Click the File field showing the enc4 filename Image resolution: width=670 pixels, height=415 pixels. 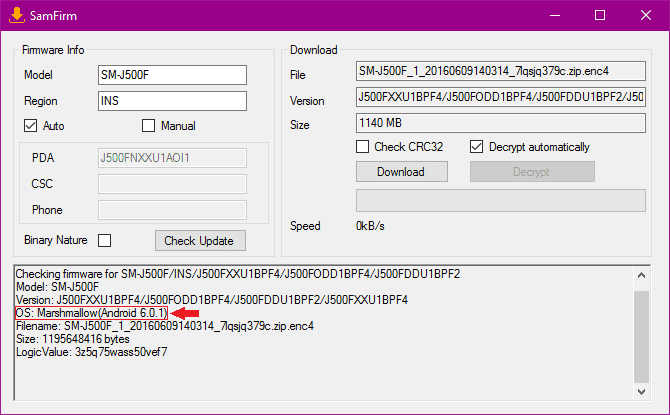[501, 71]
